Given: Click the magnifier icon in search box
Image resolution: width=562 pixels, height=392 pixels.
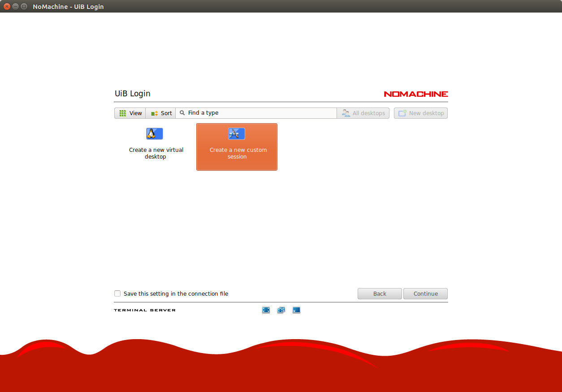Looking at the screenshot, I should pos(182,113).
